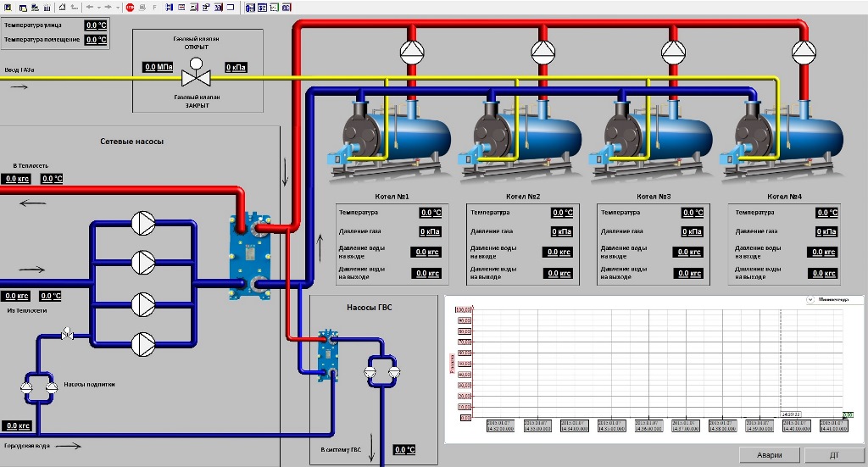
Task: Select the top pump in Сетевые насосы
Action: 142,224
